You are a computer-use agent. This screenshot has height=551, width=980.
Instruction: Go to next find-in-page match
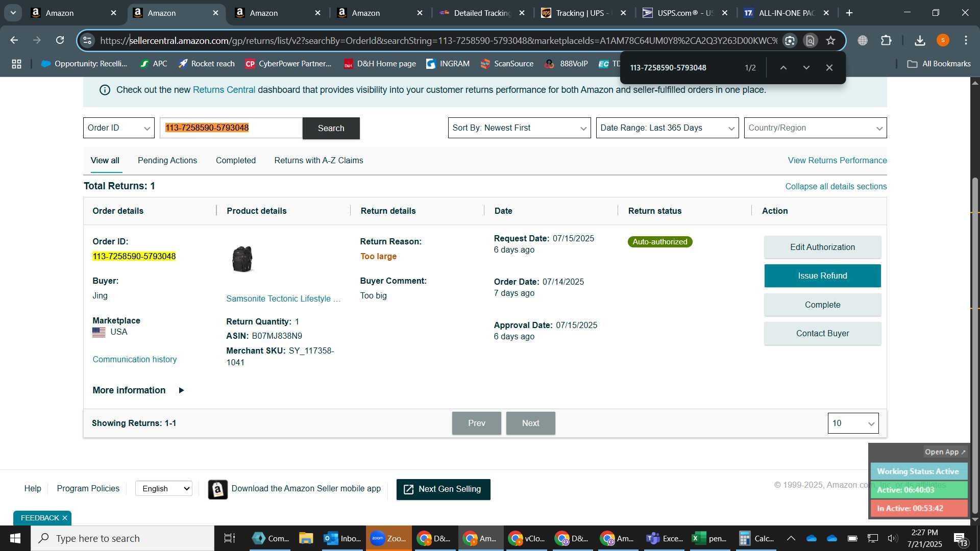coord(806,67)
